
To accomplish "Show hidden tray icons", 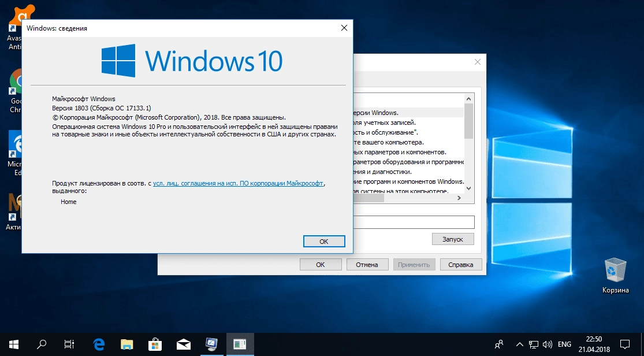I will pyautogui.click(x=520, y=344).
